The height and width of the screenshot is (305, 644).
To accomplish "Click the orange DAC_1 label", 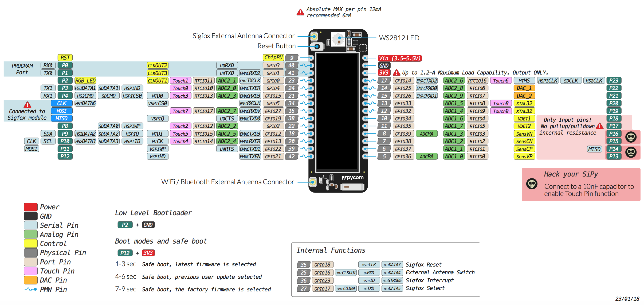I will pyautogui.click(x=524, y=88).
